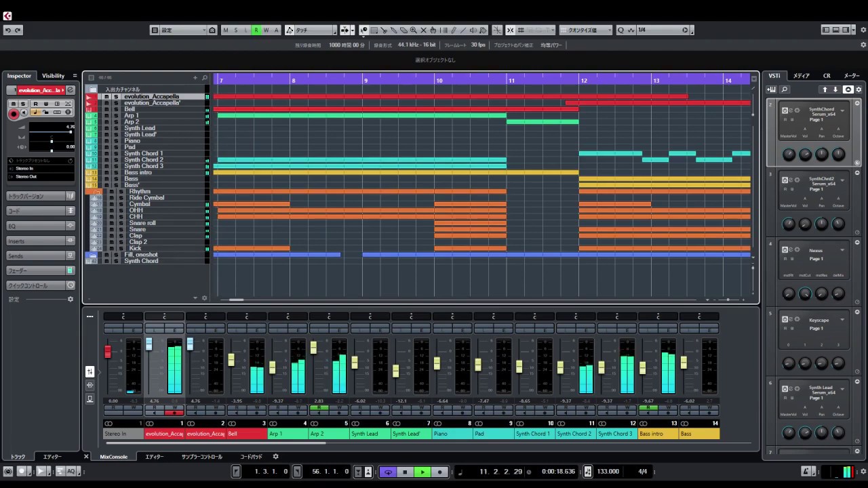The image size is (868, 488).
Task: Click the add track plus icon
Action: pos(195,78)
